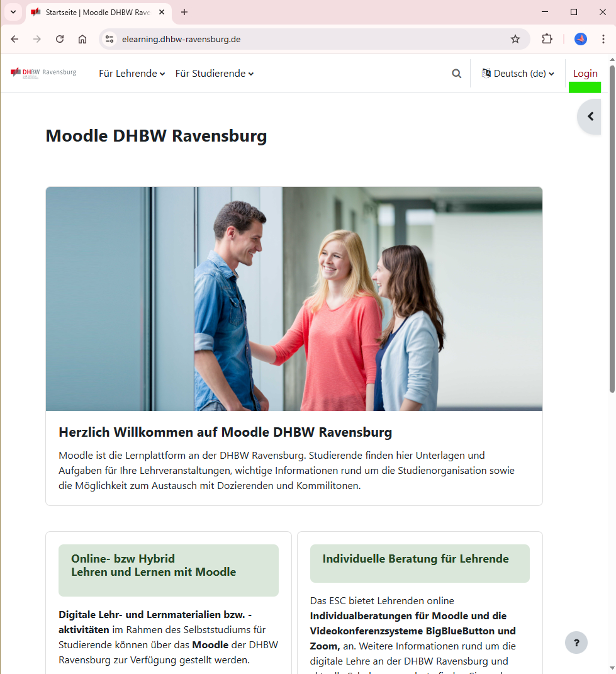
Task: Open the browser extensions puzzle icon
Action: pyautogui.click(x=547, y=39)
